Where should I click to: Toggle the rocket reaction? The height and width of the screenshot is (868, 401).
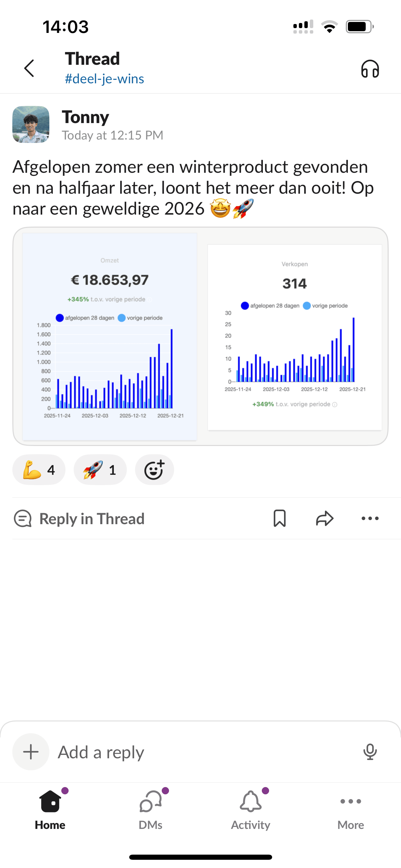[x=100, y=470]
